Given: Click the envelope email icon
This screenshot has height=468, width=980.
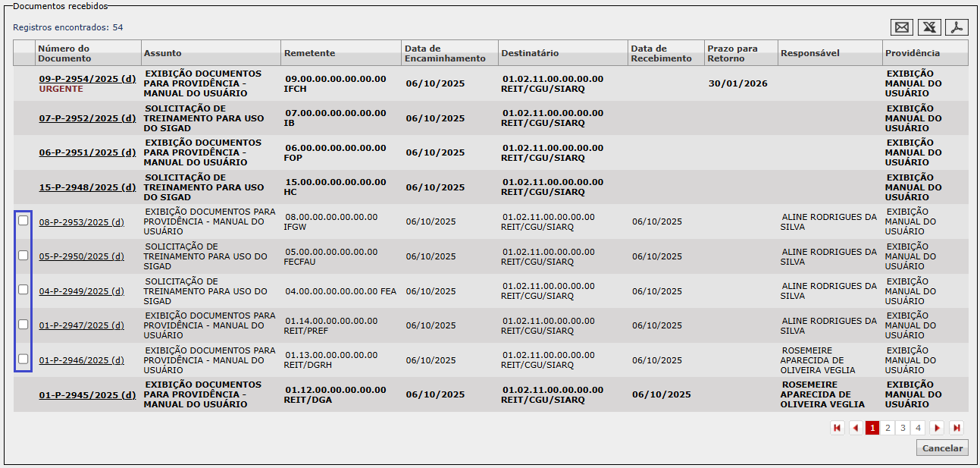Looking at the screenshot, I should 902,27.
